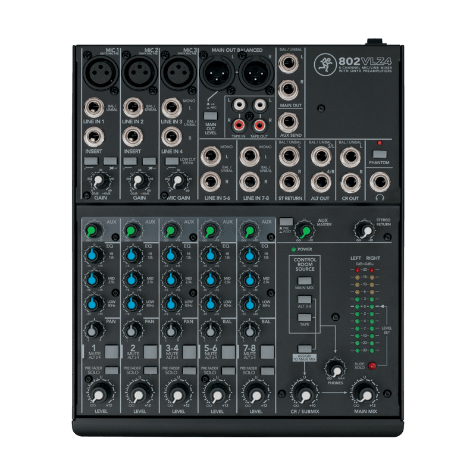Click the LINE IN 4 R jack
The image size is (476, 476).
(x=171, y=137)
